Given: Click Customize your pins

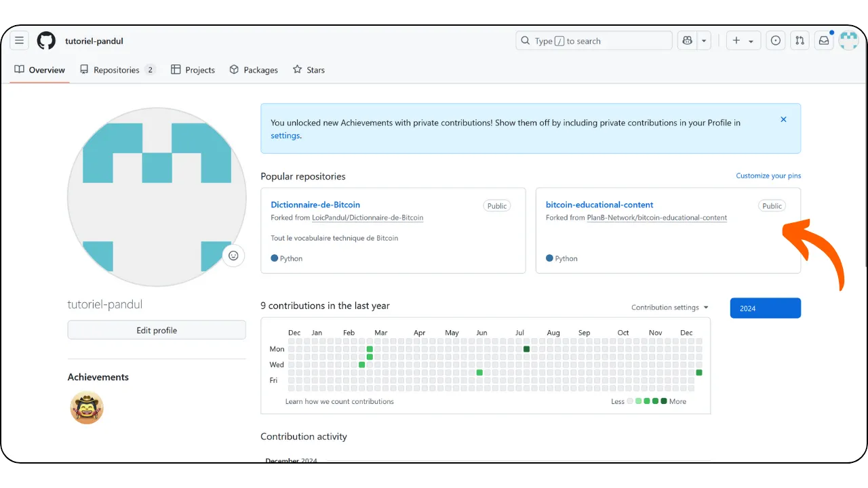Looking at the screenshot, I should 768,176.
